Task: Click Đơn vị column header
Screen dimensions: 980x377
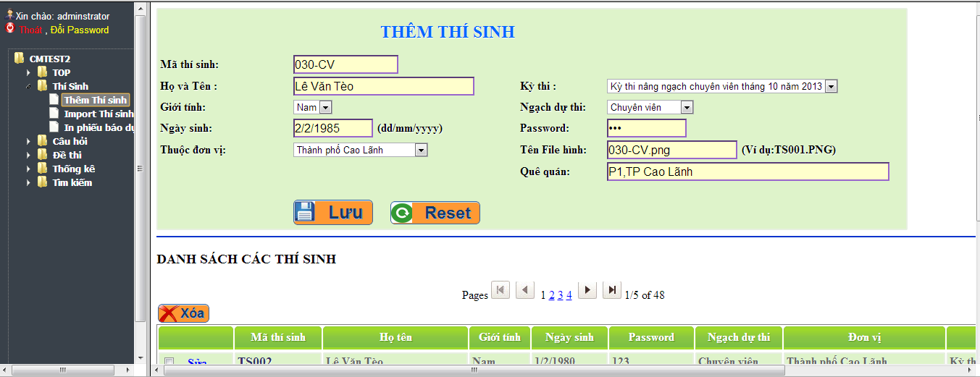Action: click(x=864, y=337)
